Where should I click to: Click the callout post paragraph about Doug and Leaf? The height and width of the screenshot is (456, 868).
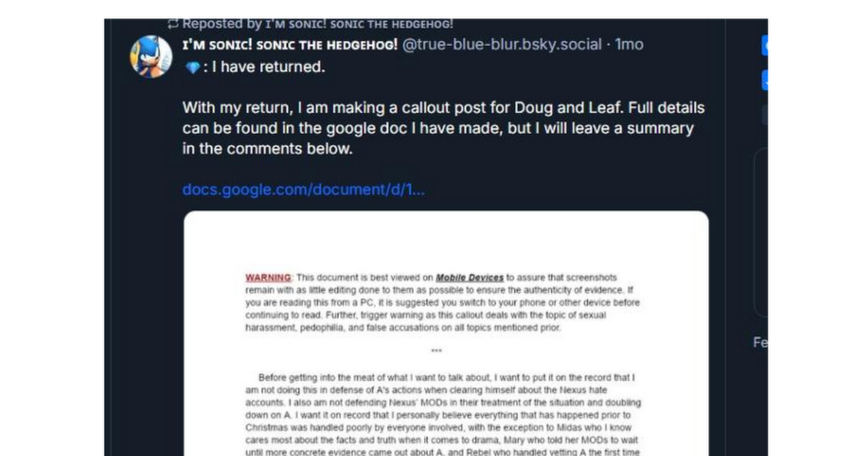pyautogui.click(x=444, y=128)
